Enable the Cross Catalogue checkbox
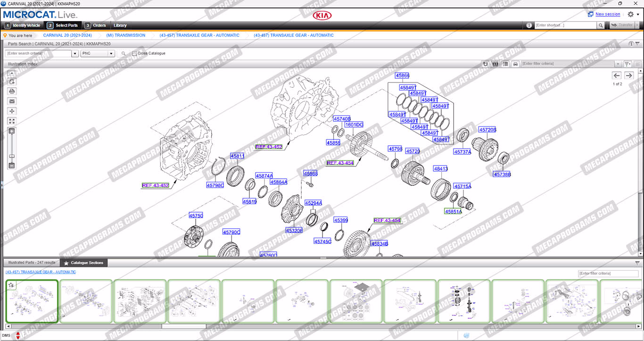 click(135, 54)
